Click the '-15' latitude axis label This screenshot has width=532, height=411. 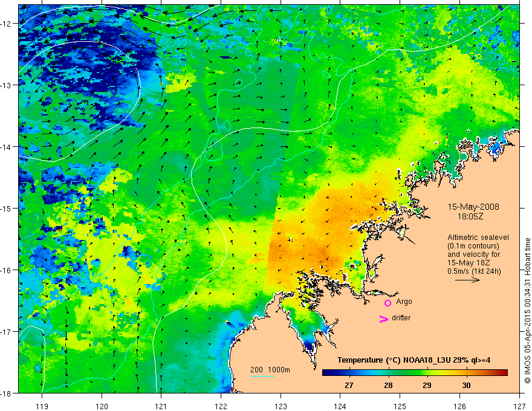click(x=6, y=208)
